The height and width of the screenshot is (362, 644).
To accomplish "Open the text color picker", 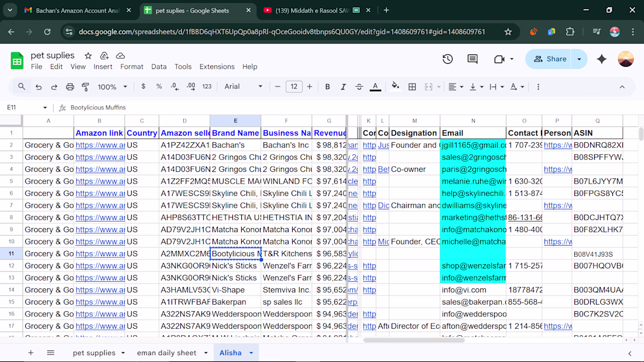I will click(x=375, y=87).
